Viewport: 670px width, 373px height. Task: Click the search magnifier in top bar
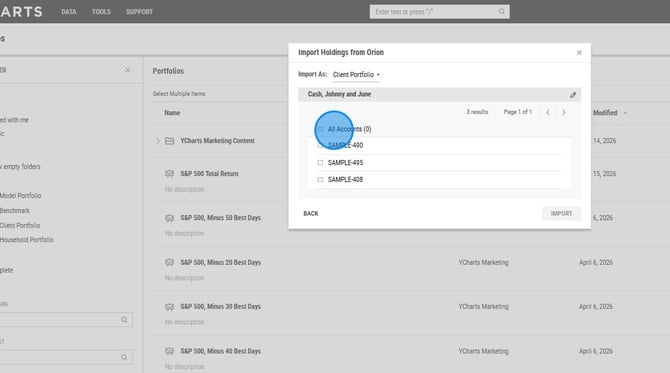coord(501,12)
